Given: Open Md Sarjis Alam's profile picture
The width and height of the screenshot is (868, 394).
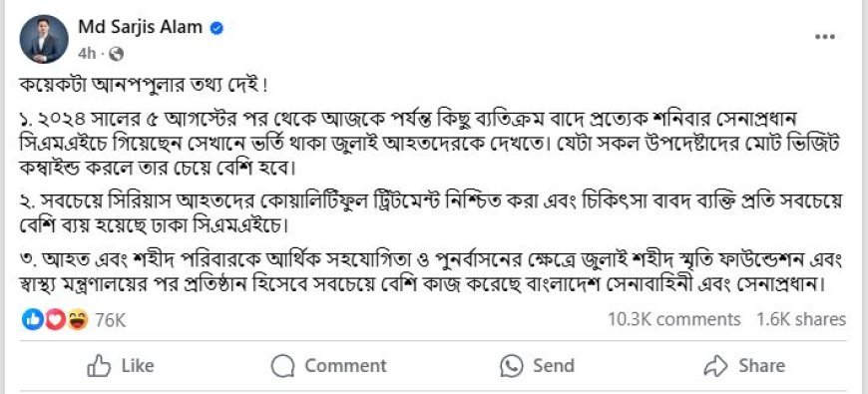Looking at the screenshot, I should 44,39.
